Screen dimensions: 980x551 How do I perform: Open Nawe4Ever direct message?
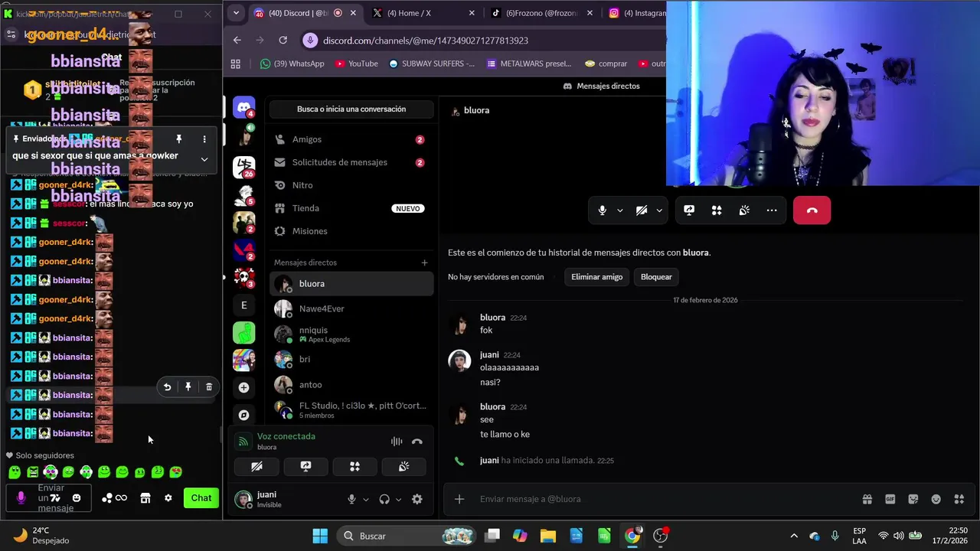351,308
